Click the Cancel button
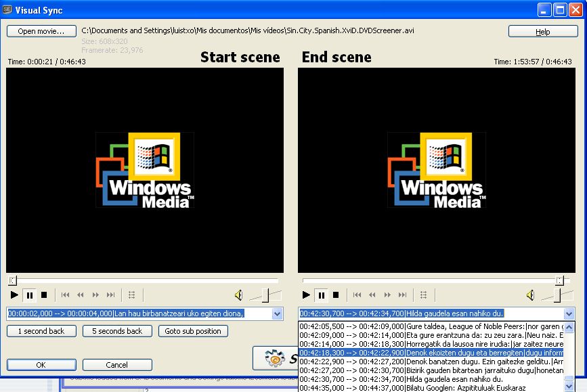The height and width of the screenshot is (392, 587). [117, 365]
